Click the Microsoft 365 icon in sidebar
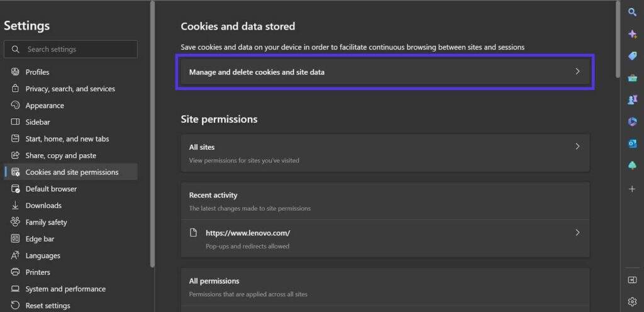Image resolution: width=644 pixels, height=312 pixels. pyautogui.click(x=633, y=121)
